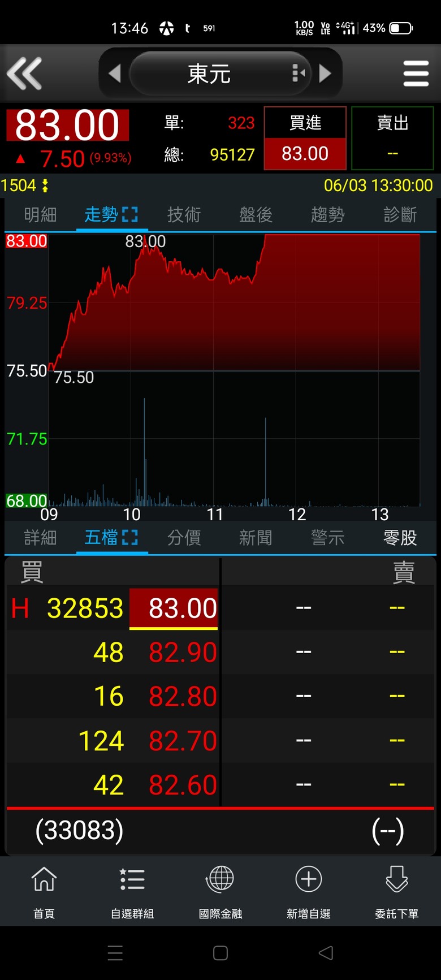This screenshot has width=441, height=980.
Task: Tap the single volume 323
Action: tap(241, 123)
